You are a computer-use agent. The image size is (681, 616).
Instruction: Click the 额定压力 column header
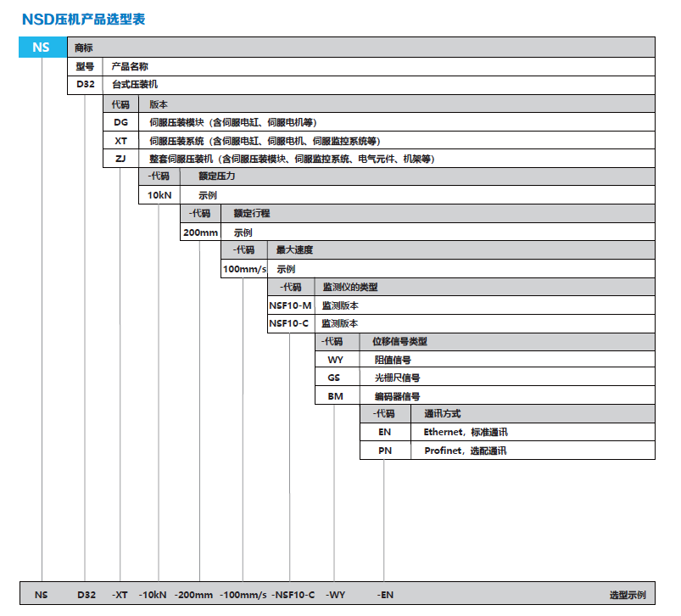point(216,176)
